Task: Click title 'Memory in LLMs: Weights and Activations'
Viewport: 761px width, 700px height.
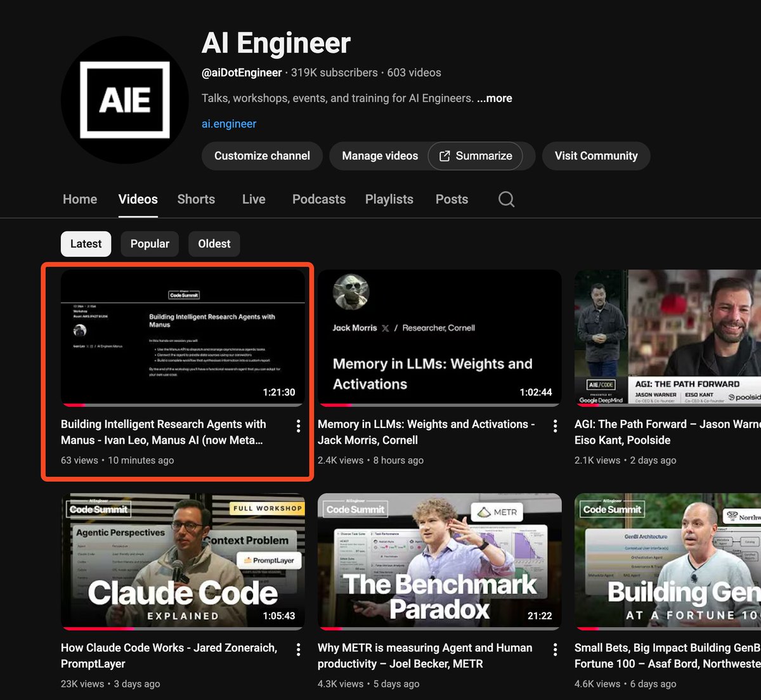Action: tap(426, 432)
